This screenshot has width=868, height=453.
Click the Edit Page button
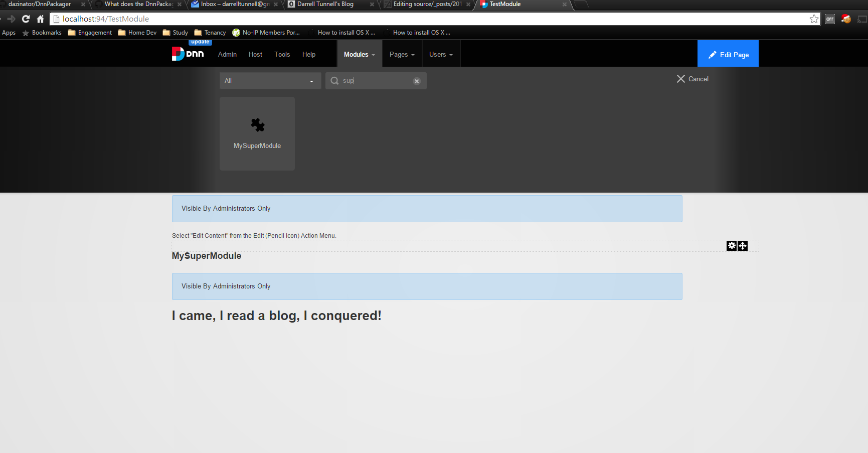728,54
